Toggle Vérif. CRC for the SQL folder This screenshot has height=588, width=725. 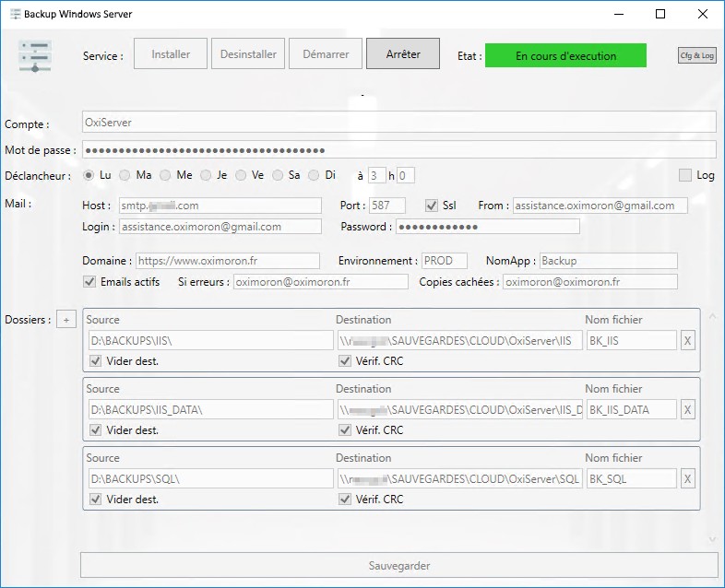click(345, 500)
